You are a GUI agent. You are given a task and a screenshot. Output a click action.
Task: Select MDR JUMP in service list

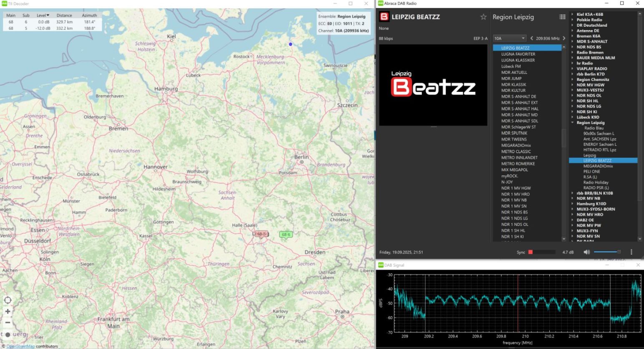[x=511, y=78]
